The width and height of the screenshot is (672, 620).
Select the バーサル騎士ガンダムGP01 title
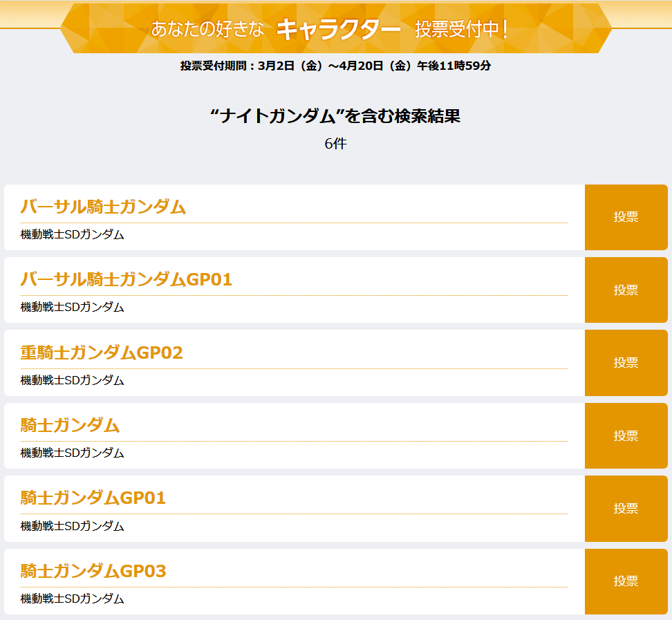(126, 280)
